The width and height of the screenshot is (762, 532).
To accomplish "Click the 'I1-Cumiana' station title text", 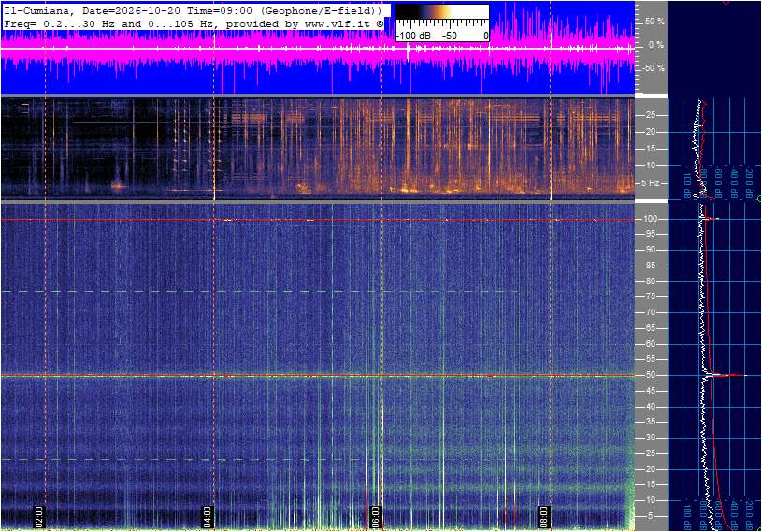I will click(x=38, y=10).
